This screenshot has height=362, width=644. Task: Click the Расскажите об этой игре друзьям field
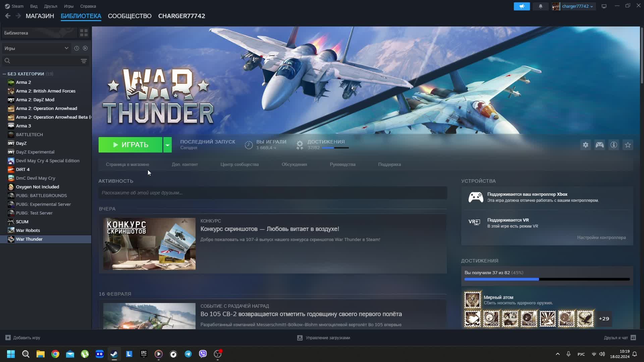tap(272, 193)
